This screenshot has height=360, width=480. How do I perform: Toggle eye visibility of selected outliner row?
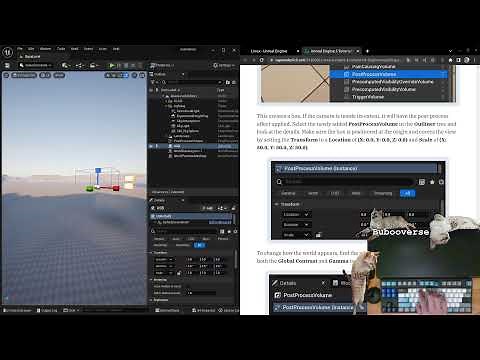pyautogui.click(x=151, y=146)
